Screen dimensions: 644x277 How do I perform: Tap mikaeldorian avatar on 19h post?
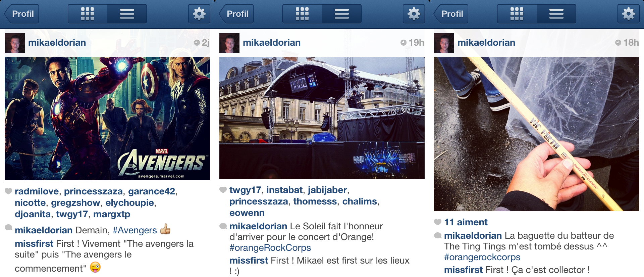point(229,43)
